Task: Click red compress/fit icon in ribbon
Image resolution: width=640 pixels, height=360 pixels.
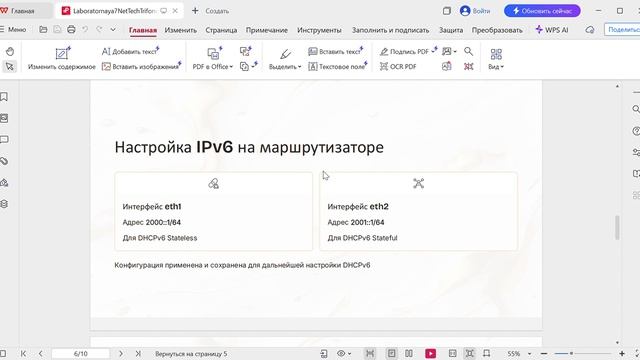Action: pyautogui.click(x=469, y=66)
